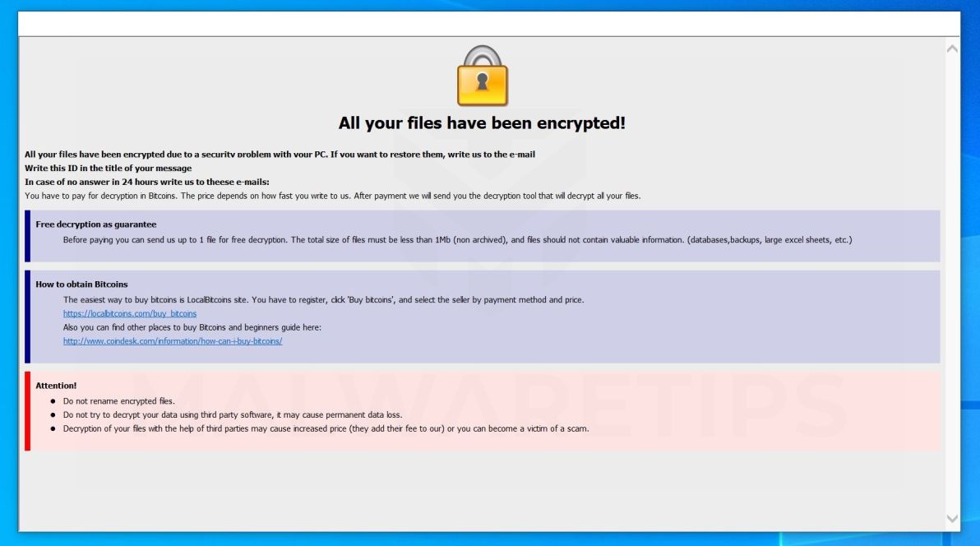This screenshot has height=546, width=980.
Task: Click the dark bar beside 'Free decryption as guarantee'
Action: pos(26,234)
